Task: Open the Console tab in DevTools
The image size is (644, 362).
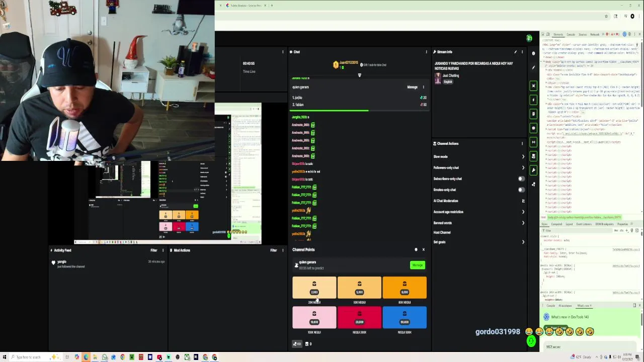Action: pyautogui.click(x=571, y=35)
